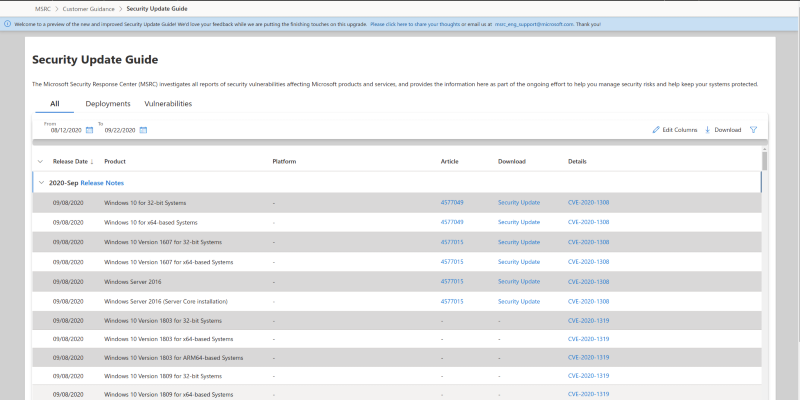Click the table vertical scrollbar thumb

tap(764, 161)
